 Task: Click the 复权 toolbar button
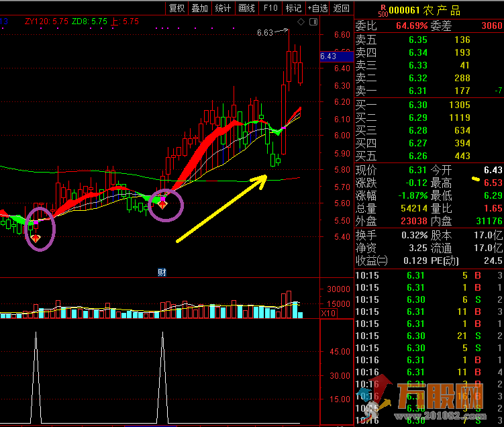point(177,8)
